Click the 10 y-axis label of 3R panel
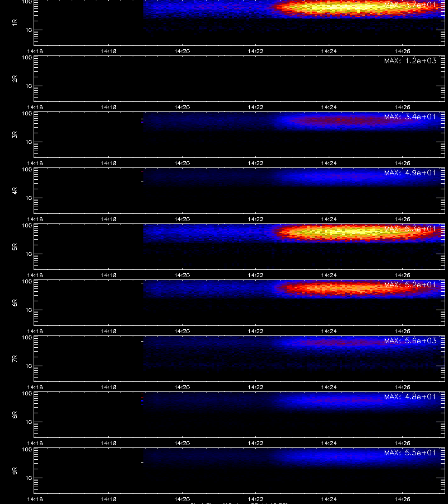Screen dimensions: 448x504 click(x=29, y=142)
